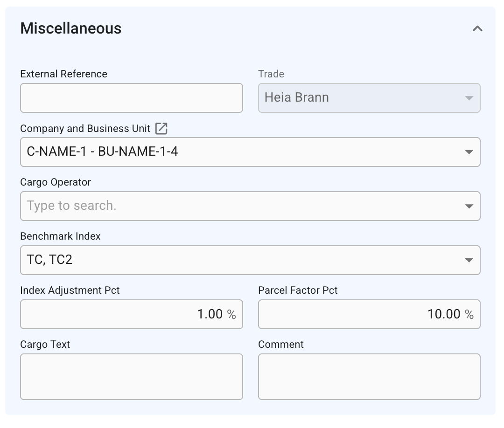Open the Benchmark Index TC, TC2 selector
This screenshot has width=504, height=428.
click(233, 260)
